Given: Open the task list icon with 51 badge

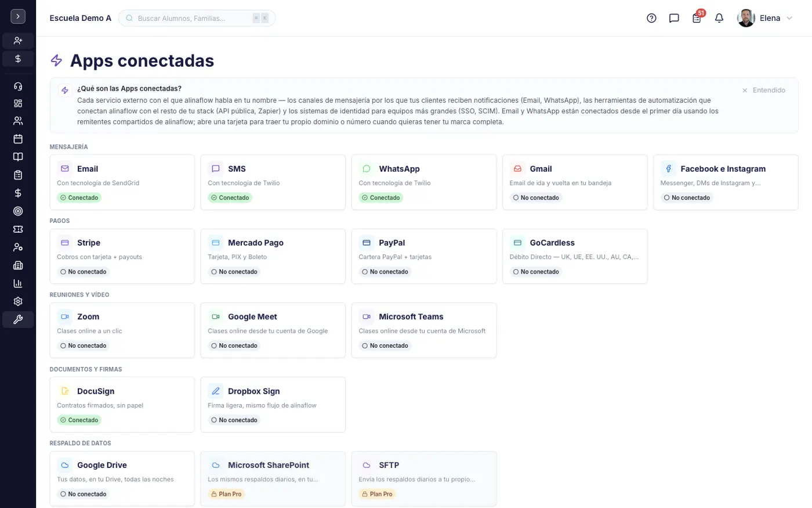Looking at the screenshot, I should click(x=697, y=17).
